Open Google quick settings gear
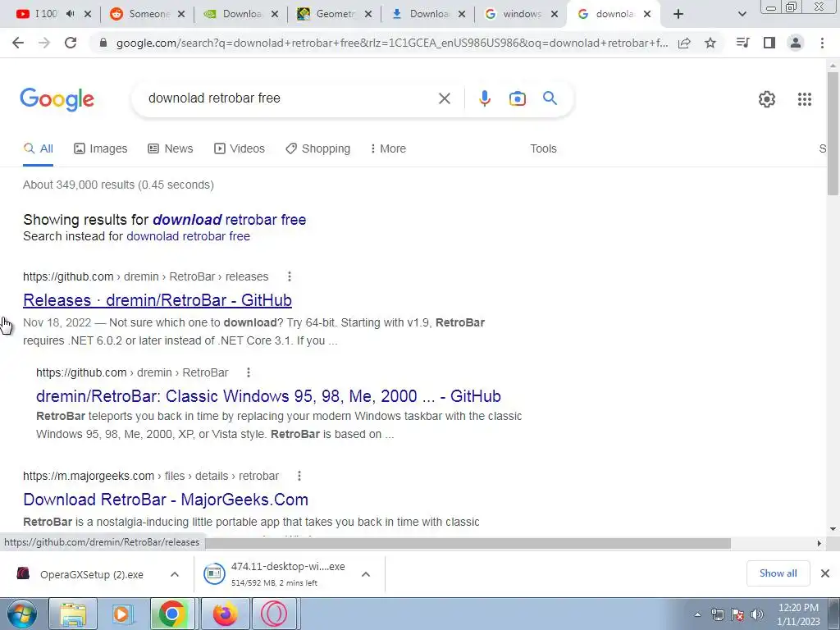 click(x=767, y=99)
